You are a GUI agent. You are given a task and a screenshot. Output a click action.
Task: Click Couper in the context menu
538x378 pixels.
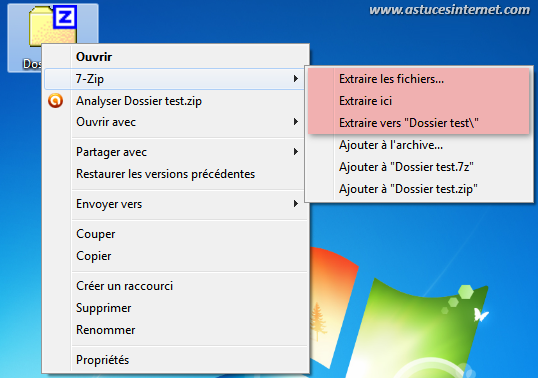[175, 234]
